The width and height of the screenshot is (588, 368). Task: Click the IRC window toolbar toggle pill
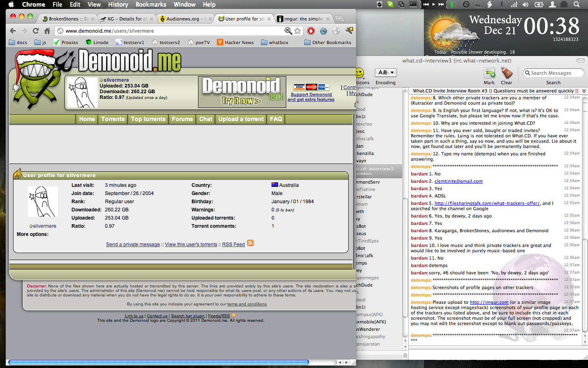(580, 61)
